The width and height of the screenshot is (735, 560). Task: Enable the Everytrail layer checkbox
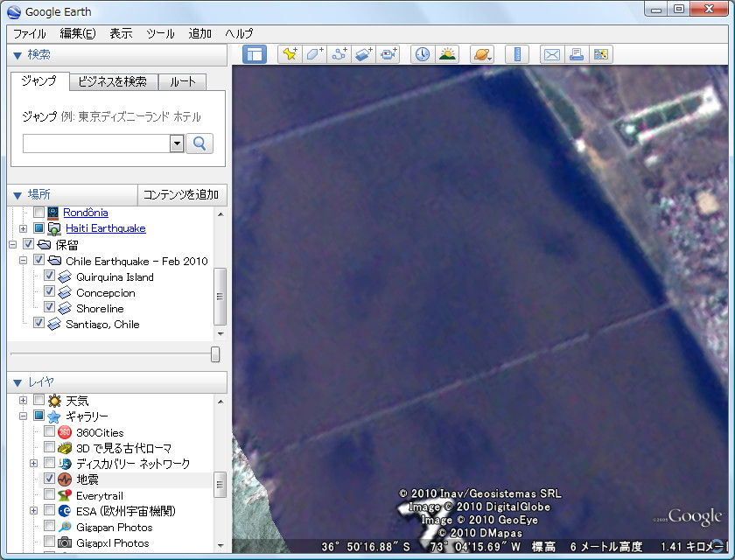(49, 494)
